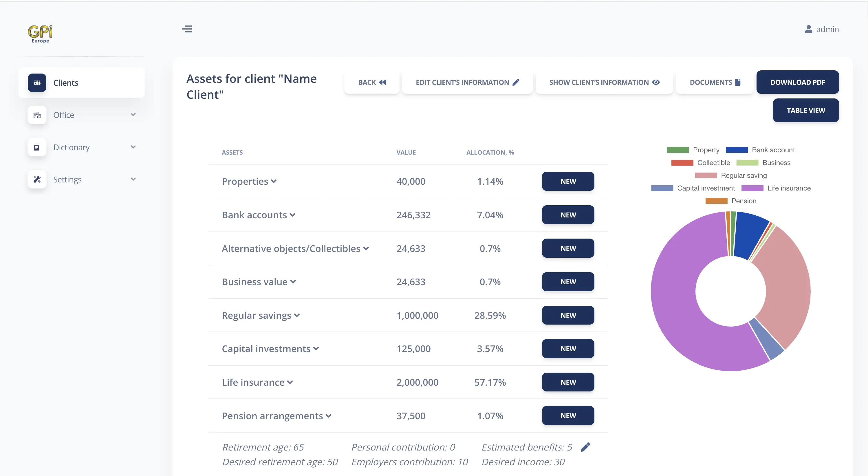Click the Clients sidebar icon

click(x=37, y=83)
